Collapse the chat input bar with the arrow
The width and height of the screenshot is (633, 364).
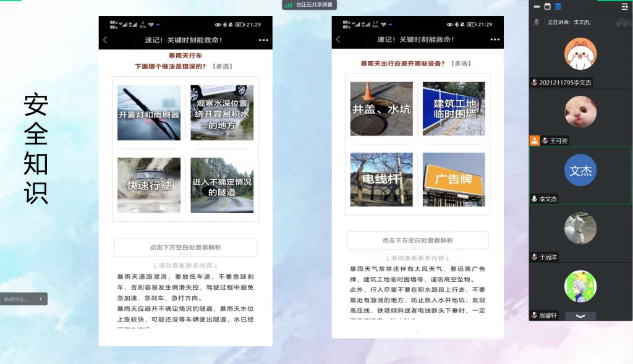tap(41, 299)
